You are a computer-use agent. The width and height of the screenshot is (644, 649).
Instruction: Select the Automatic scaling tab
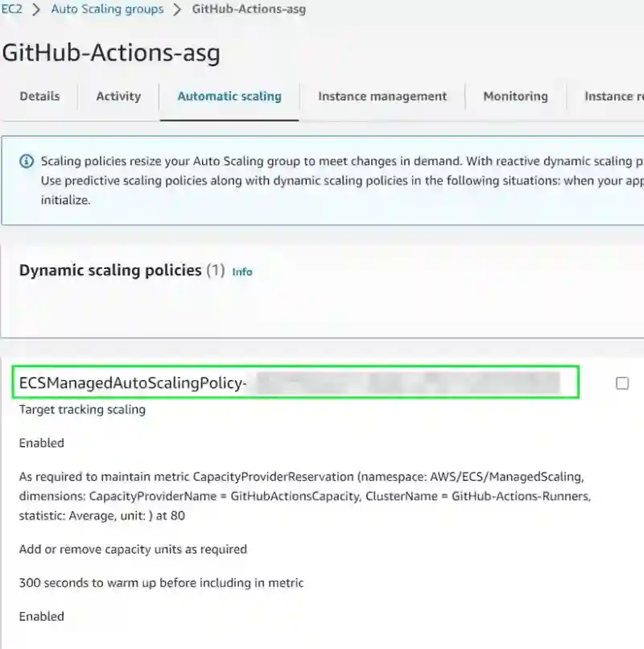pyautogui.click(x=229, y=96)
